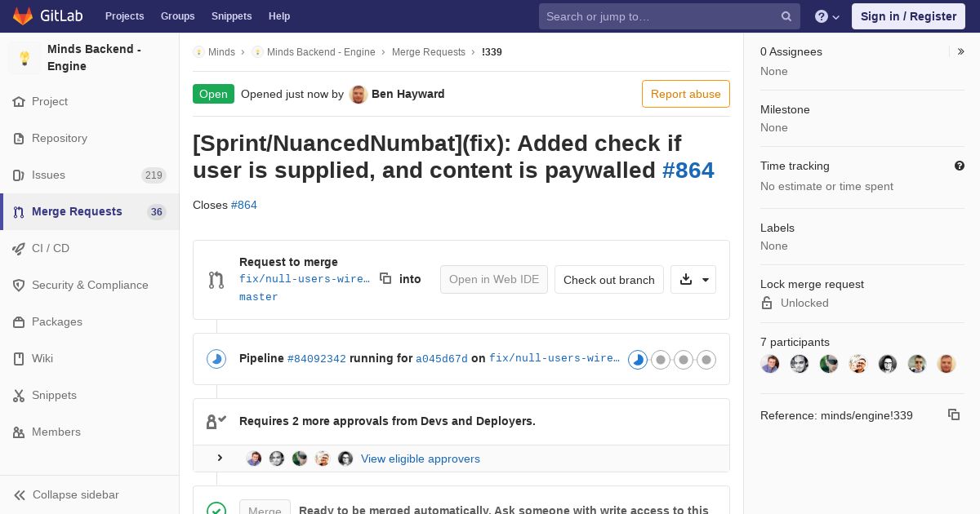
Task: Click the Open in Web IDE button
Action: (494, 279)
